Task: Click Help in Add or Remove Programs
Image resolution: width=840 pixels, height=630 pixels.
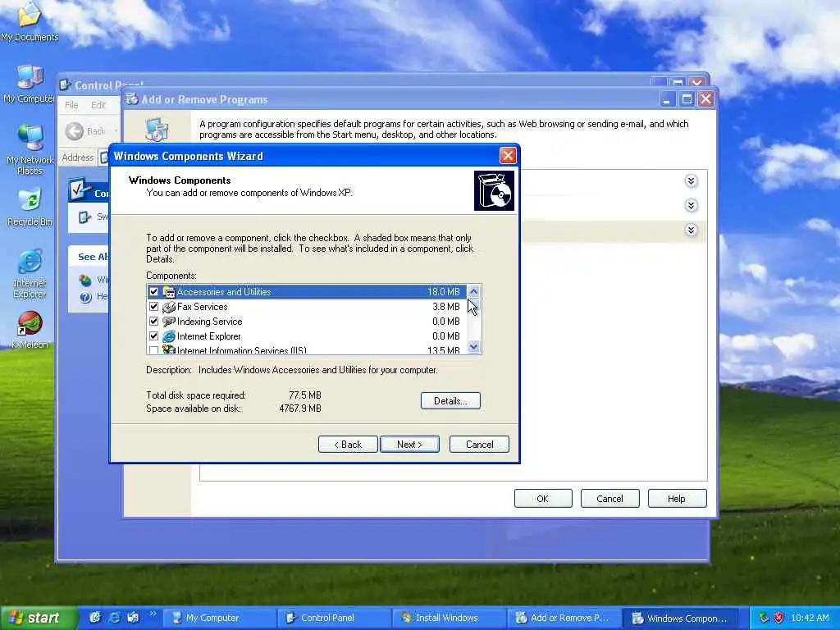Action: (x=677, y=499)
